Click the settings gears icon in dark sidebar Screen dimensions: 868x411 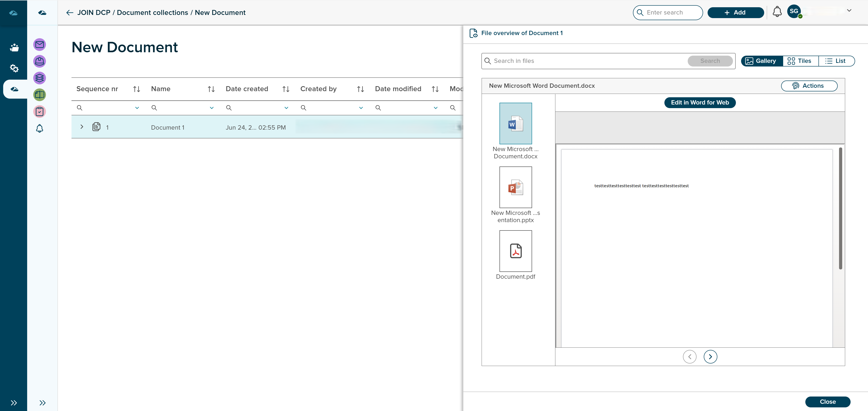(x=14, y=68)
